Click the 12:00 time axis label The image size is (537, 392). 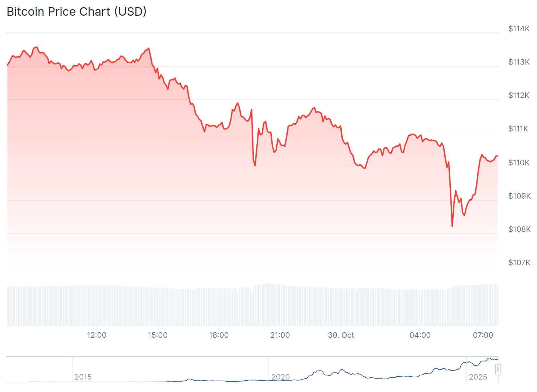tap(97, 335)
